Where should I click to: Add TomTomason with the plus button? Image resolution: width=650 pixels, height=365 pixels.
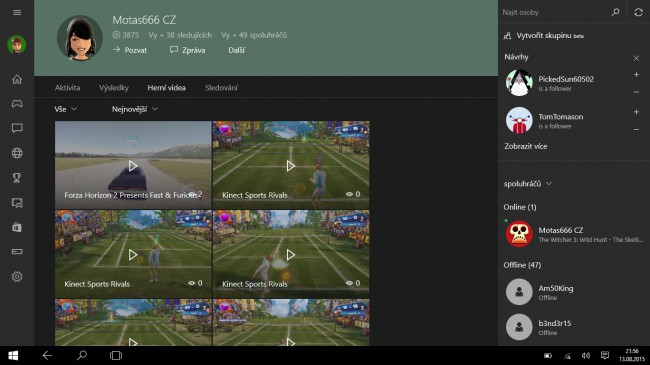[x=636, y=112]
